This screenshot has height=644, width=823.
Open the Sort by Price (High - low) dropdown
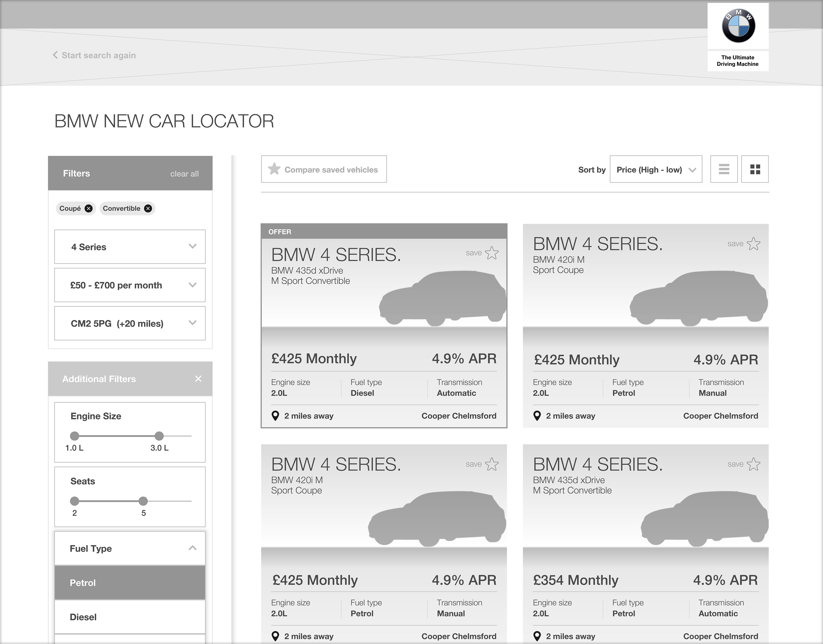click(x=656, y=169)
